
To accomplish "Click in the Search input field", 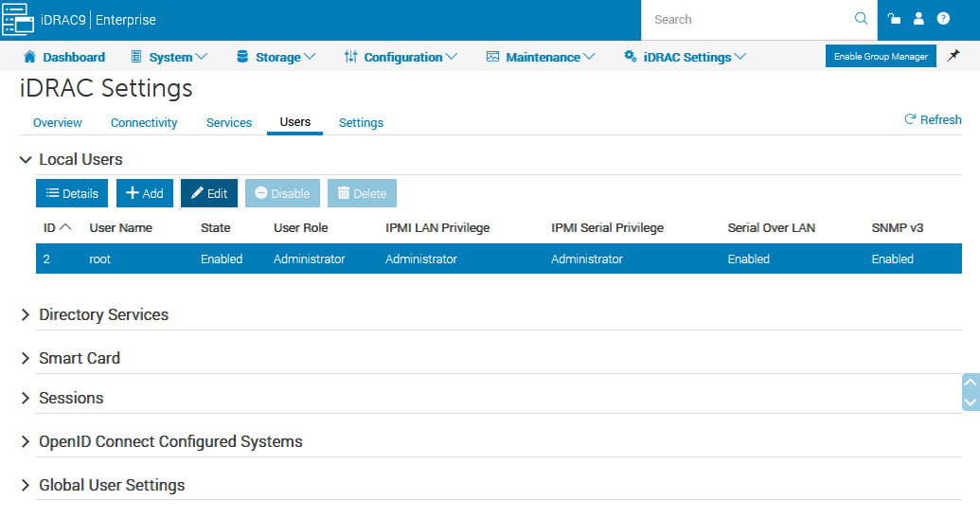I will pos(748,19).
